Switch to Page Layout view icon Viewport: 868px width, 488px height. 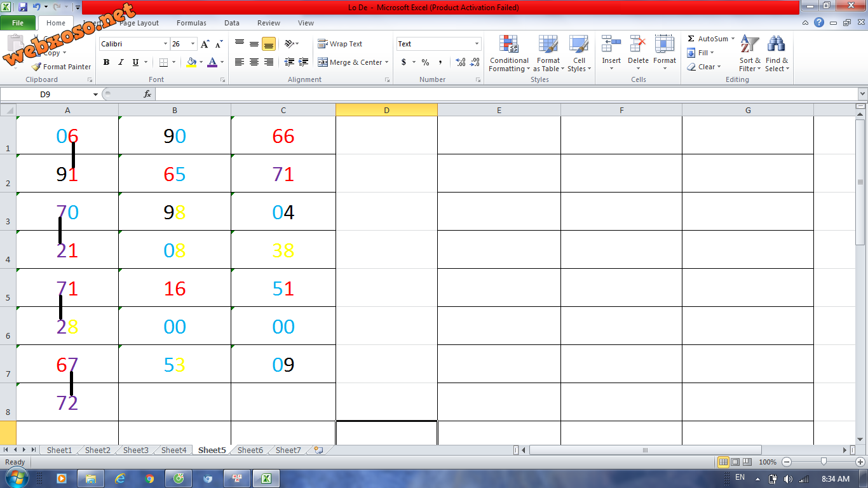click(x=735, y=462)
